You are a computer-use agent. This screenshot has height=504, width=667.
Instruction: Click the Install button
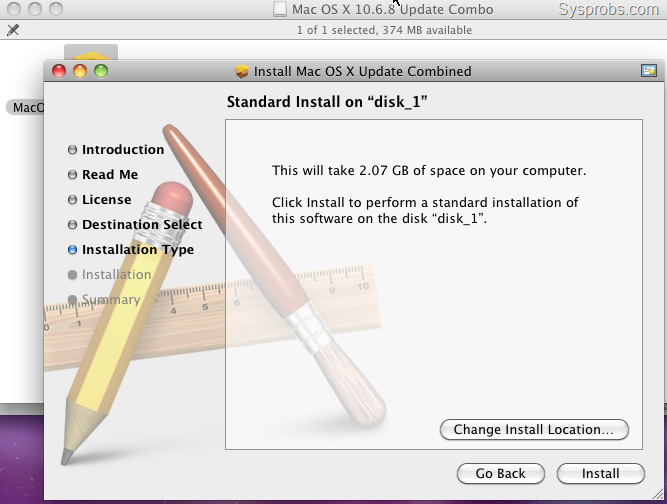click(600, 473)
